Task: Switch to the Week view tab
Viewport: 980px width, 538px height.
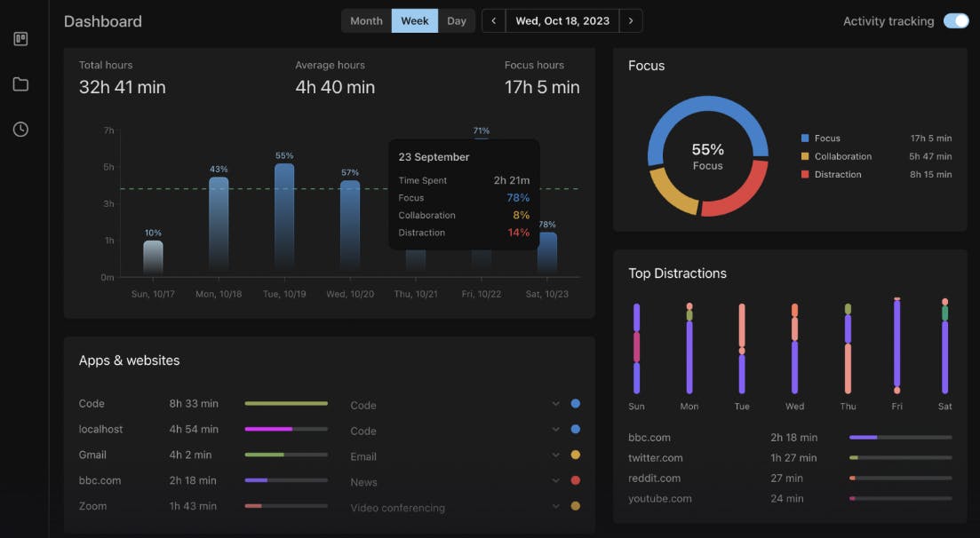Action: pyautogui.click(x=414, y=20)
